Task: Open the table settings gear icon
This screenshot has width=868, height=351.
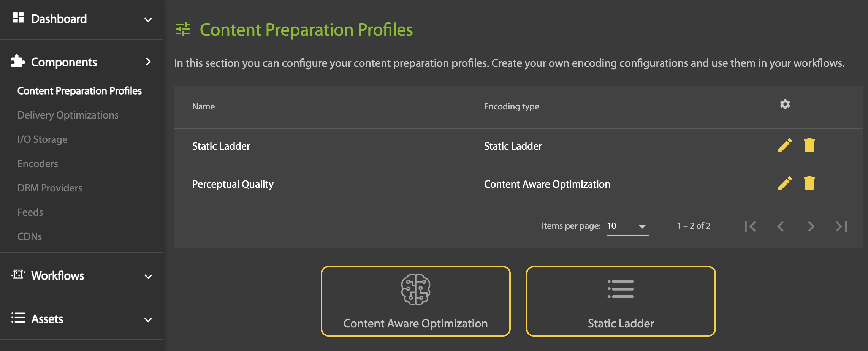Action: pos(784,104)
